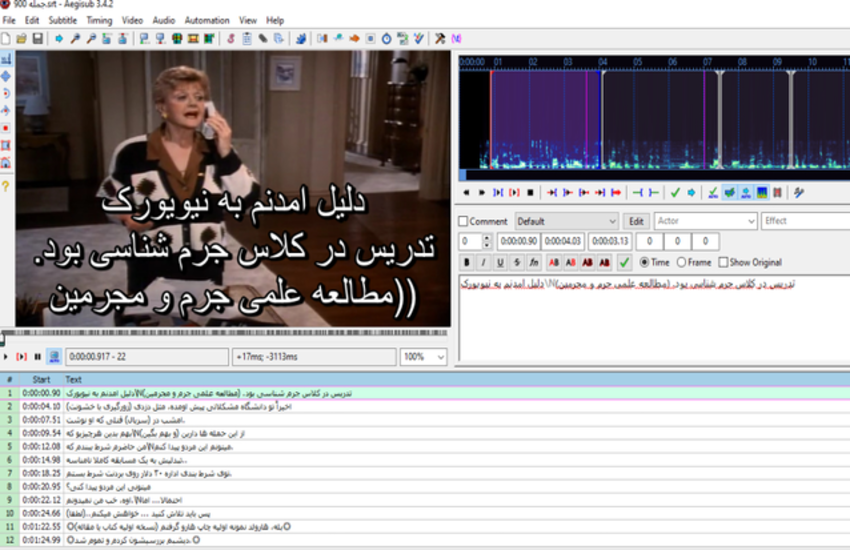Open the Timing menu

click(x=99, y=20)
